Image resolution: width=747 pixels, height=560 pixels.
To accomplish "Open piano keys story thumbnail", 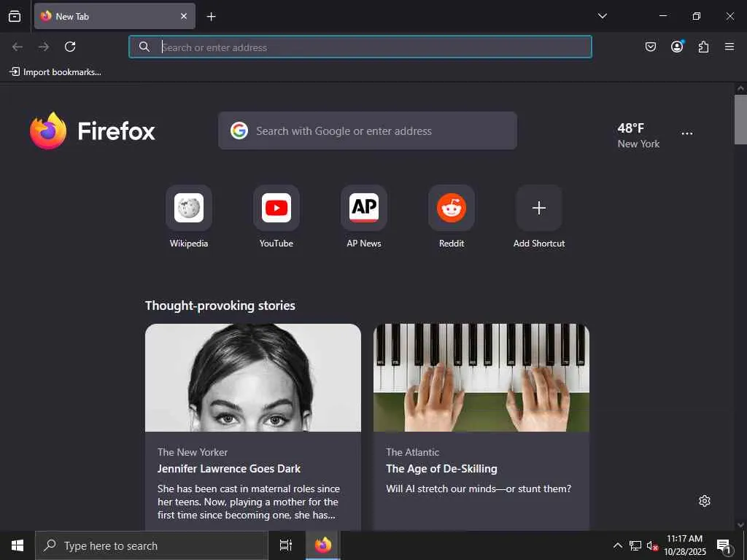I will (481, 378).
